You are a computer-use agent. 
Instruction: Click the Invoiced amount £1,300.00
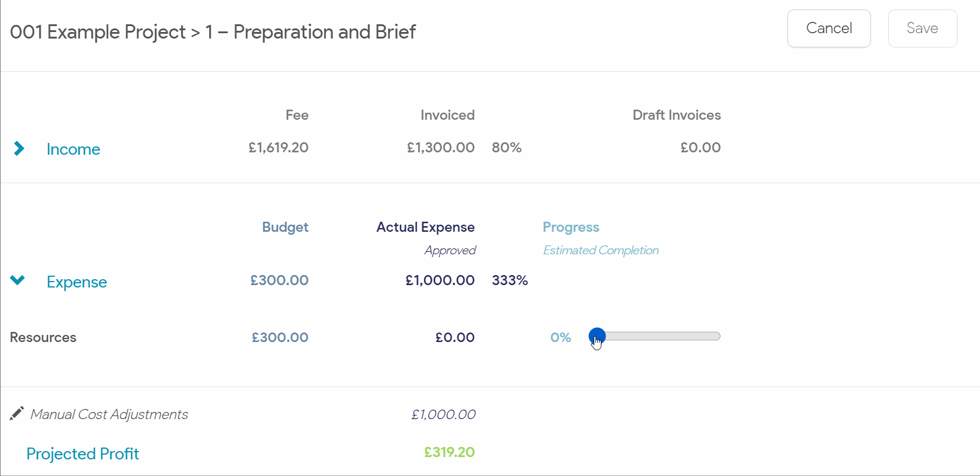tap(440, 148)
